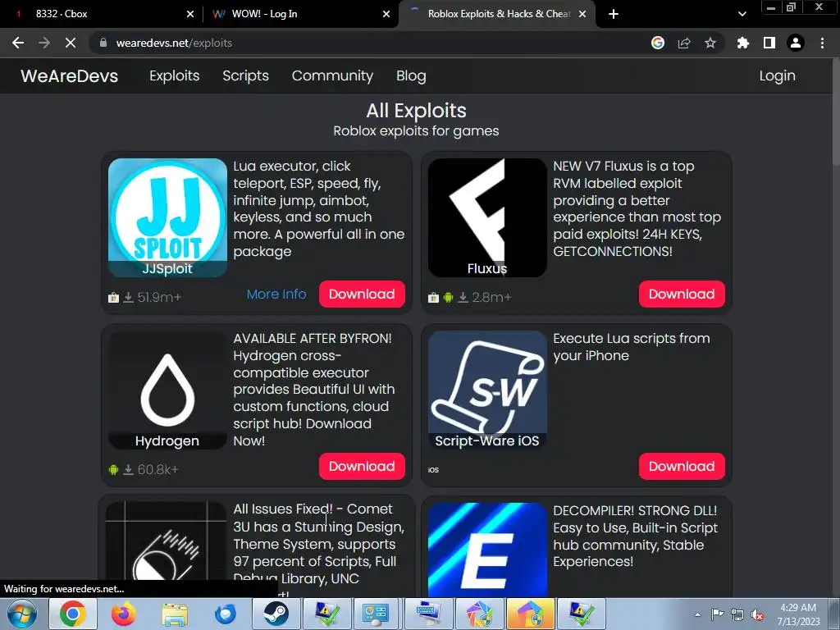This screenshot has height=630, width=840.
Task: Click Hydrogen download count 60.8k+
Action: point(157,470)
